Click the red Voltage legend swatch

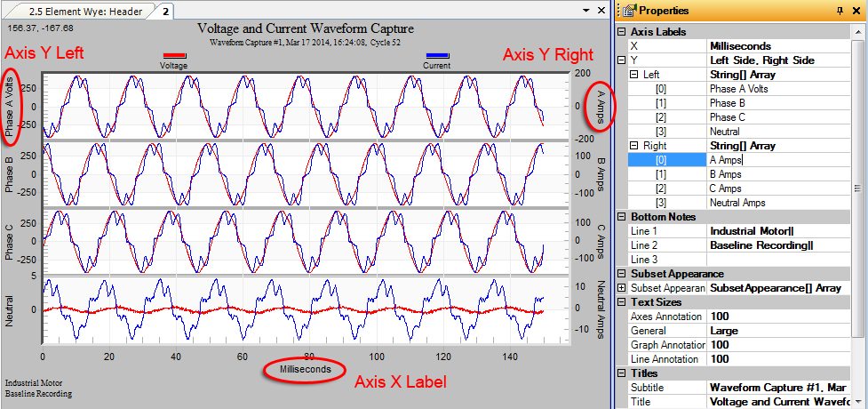click(x=175, y=55)
